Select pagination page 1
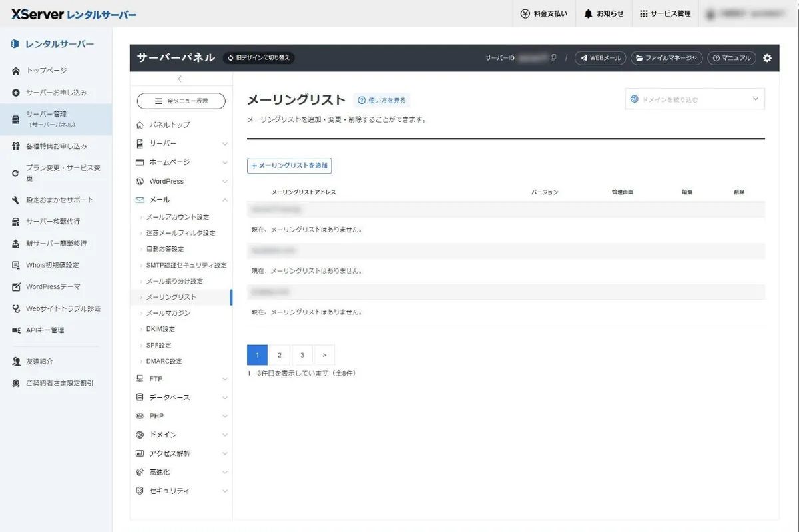 click(257, 355)
